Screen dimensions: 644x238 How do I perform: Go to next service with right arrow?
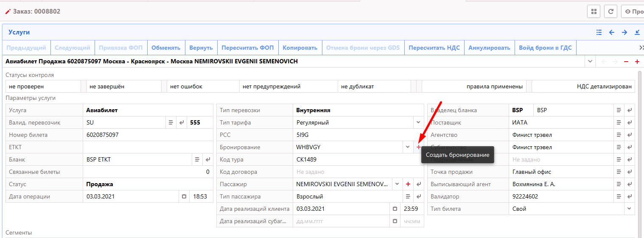tap(624, 32)
